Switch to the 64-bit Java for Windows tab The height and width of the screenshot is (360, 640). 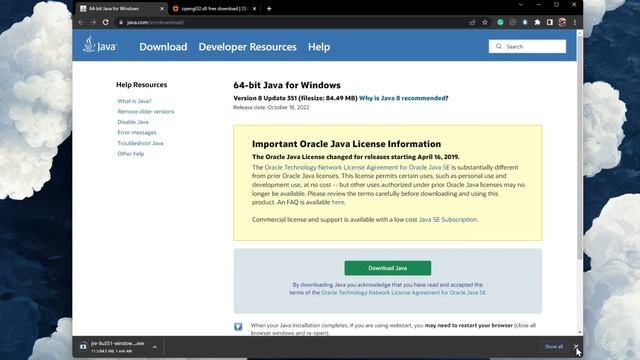click(x=121, y=9)
